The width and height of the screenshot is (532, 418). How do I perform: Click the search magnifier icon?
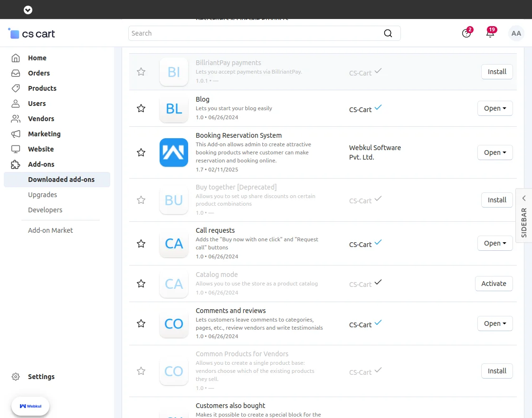pos(388,33)
